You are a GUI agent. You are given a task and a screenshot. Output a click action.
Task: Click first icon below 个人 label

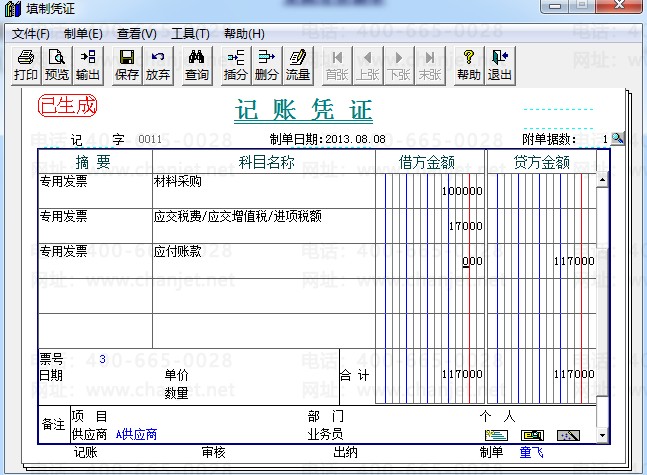coord(496,435)
